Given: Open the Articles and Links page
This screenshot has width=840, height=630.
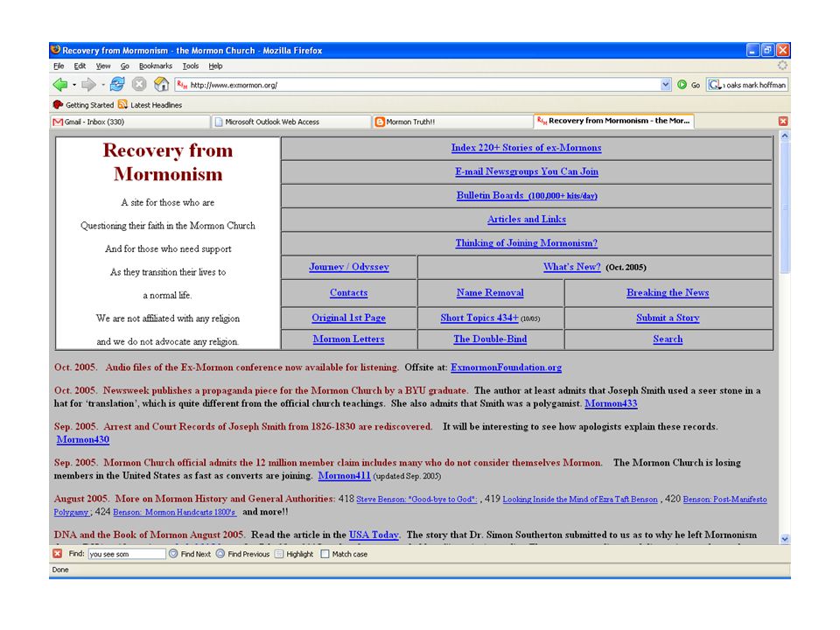Looking at the screenshot, I should pyautogui.click(x=527, y=219).
